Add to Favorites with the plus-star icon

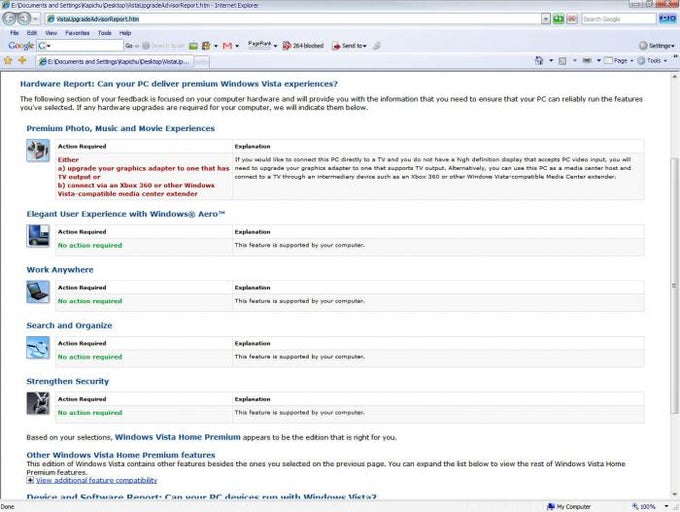click(x=23, y=61)
